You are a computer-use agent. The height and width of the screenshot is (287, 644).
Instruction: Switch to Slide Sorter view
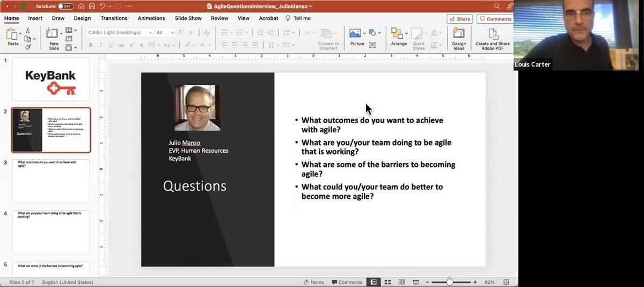tap(387, 282)
